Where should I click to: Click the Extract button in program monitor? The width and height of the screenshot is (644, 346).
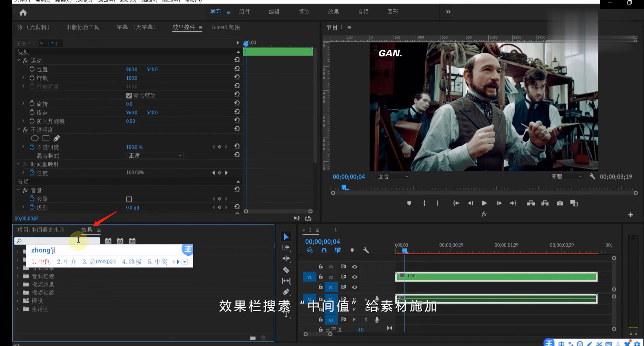pos(545,203)
